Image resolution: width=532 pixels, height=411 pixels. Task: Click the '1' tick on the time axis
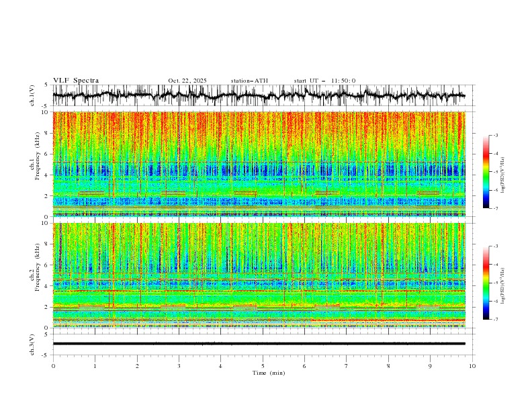95,366
